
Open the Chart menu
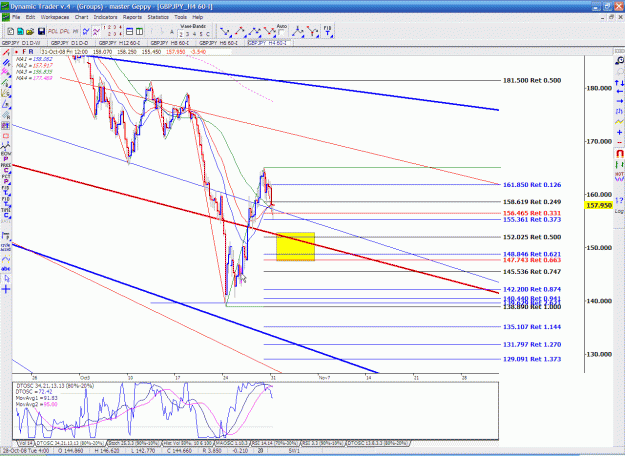click(81, 17)
